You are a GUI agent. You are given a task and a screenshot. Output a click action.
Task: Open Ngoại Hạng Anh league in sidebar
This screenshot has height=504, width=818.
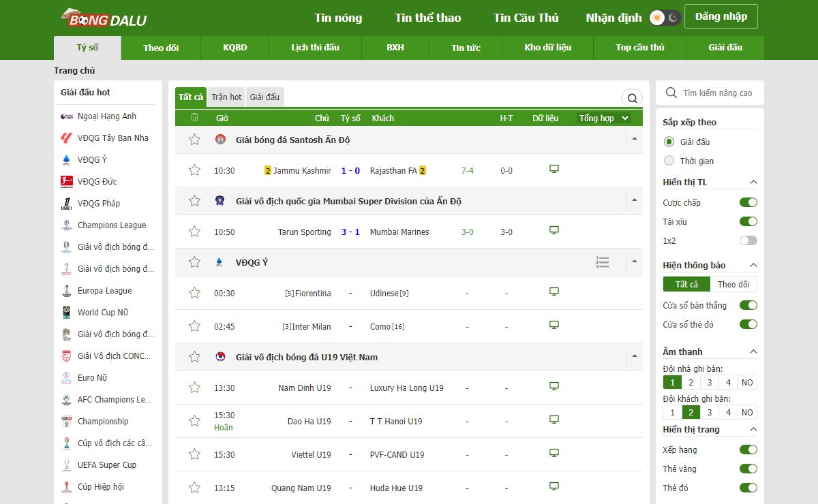107,116
